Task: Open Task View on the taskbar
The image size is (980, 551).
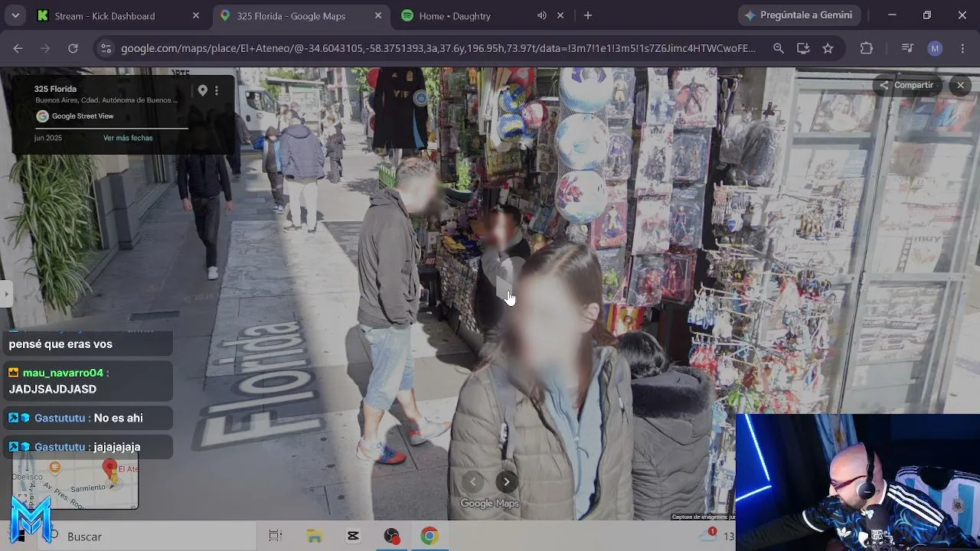Action: tap(276, 536)
